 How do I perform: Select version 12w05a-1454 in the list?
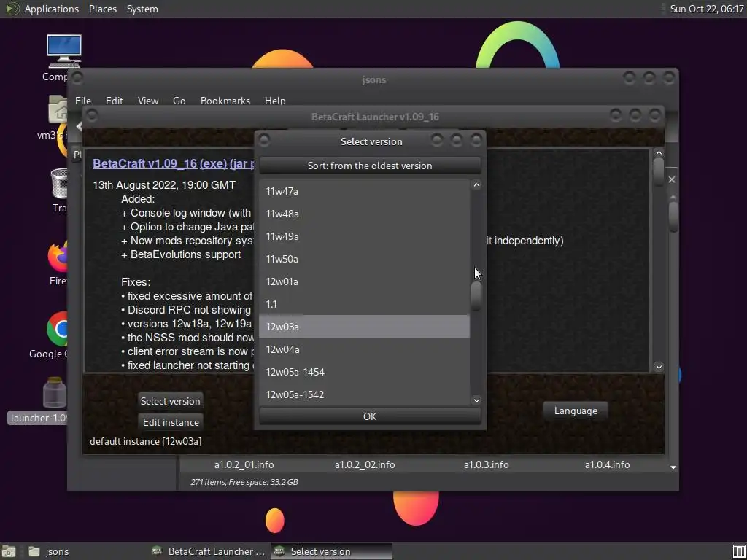pyautogui.click(x=364, y=372)
